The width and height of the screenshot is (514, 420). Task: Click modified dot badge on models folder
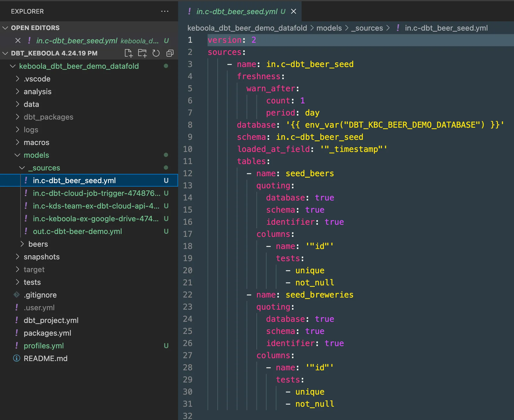pyautogui.click(x=166, y=155)
